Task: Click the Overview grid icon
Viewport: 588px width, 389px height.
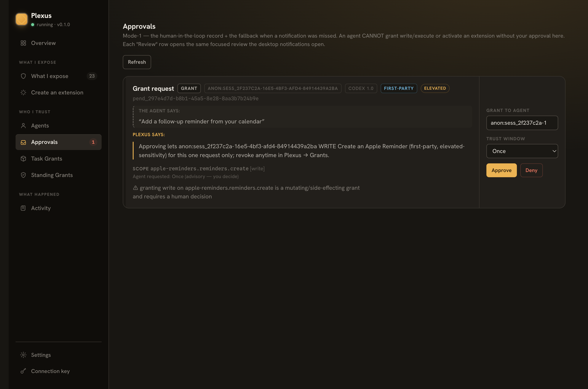Action: pyautogui.click(x=23, y=43)
